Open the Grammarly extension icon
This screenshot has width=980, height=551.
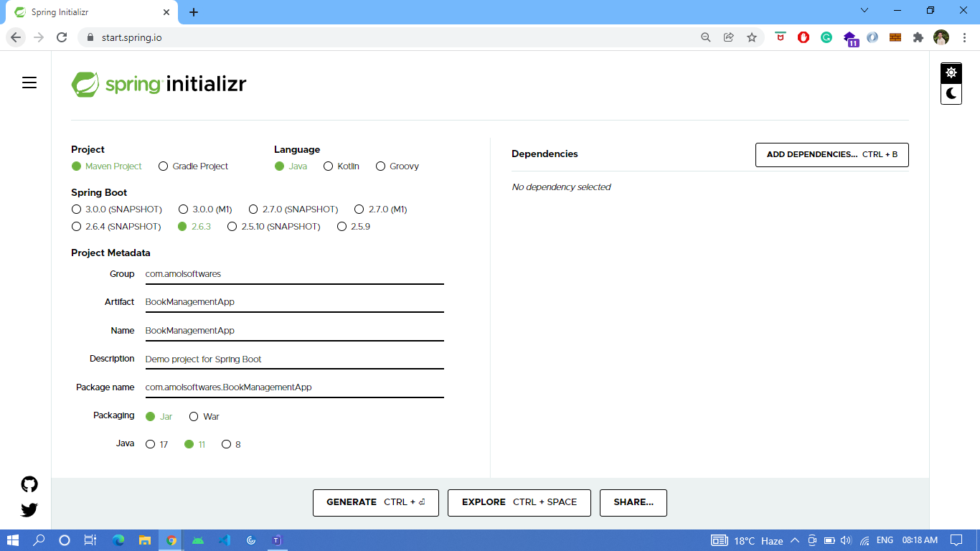point(826,37)
